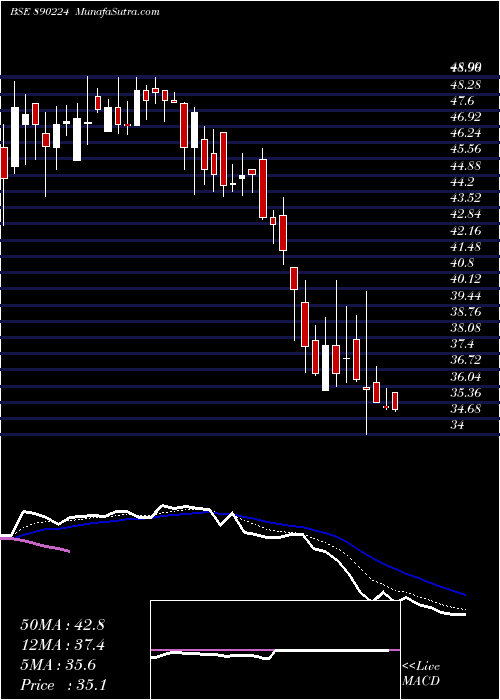Select the 35.36 price axis label
Image resolution: width=500 pixels, height=700 pixels.
click(466, 393)
